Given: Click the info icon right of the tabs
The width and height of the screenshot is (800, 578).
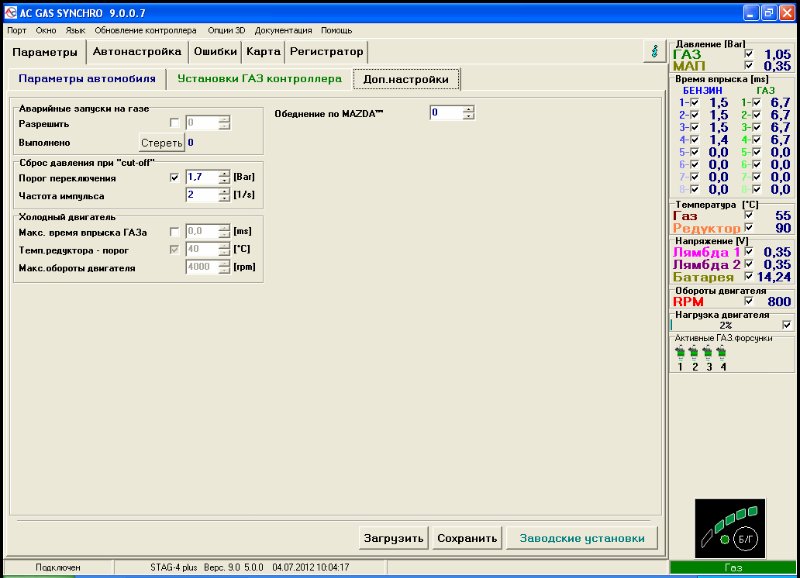Looking at the screenshot, I should pos(654,51).
